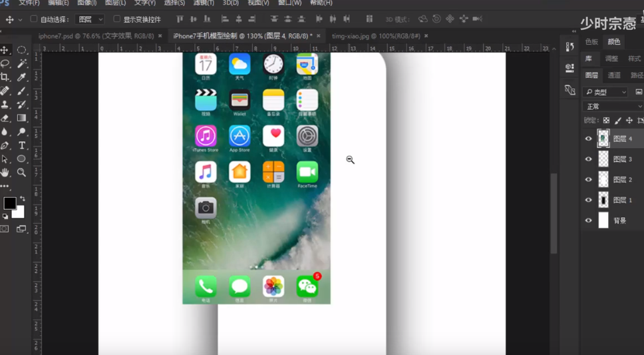Collapse the right panels via double-arrow
The width and height of the screenshot is (644, 355).
click(x=573, y=32)
